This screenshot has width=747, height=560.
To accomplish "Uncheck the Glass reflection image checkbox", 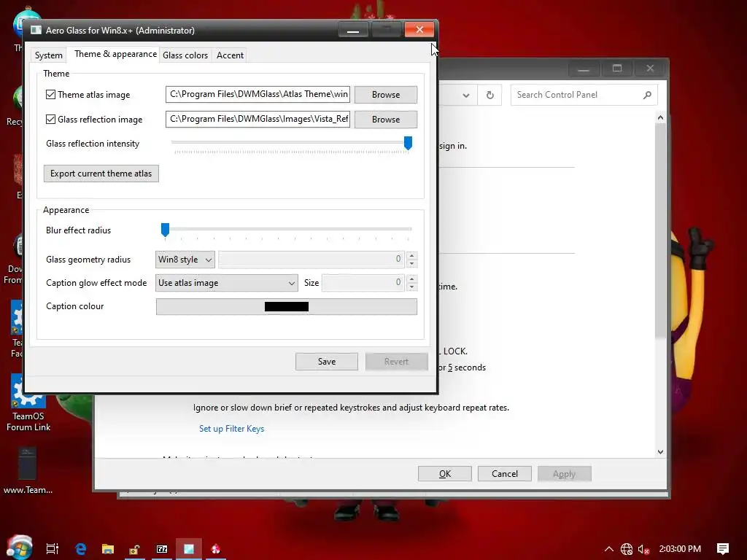I will pyautogui.click(x=50, y=119).
